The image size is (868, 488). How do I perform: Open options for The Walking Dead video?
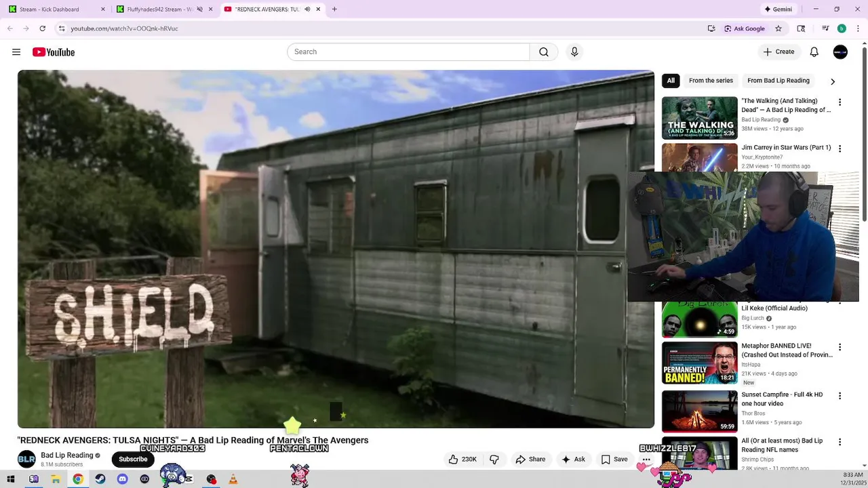click(x=840, y=102)
